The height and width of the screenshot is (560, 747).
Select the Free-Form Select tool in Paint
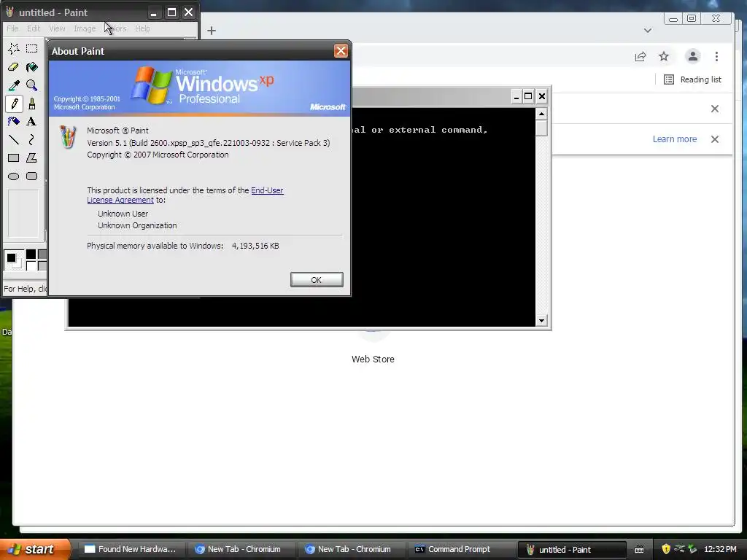pyautogui.click(x=13, y=49)
